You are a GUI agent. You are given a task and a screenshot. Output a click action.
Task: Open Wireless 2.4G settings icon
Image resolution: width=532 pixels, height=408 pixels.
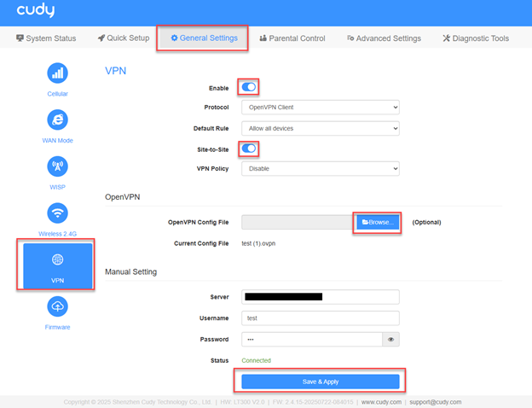click(58, 213)
